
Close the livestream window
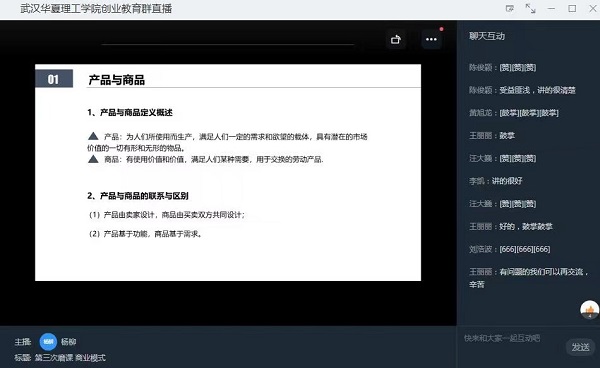point(593,8)
